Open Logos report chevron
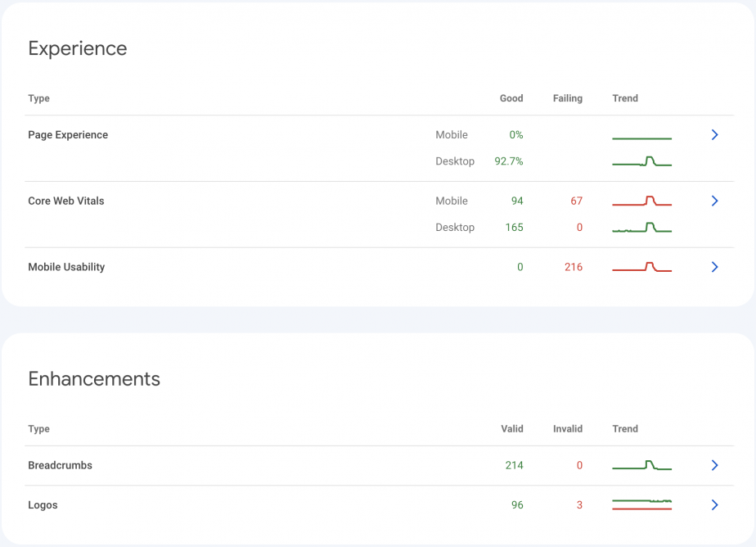The image size is (756, 547). (x=714, y=505)
